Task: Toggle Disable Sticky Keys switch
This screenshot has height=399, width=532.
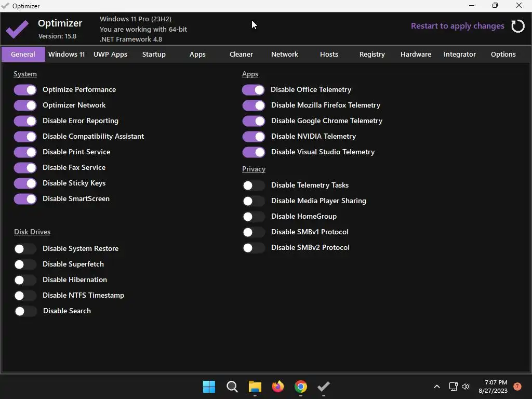Action: [x=25, y=183]
